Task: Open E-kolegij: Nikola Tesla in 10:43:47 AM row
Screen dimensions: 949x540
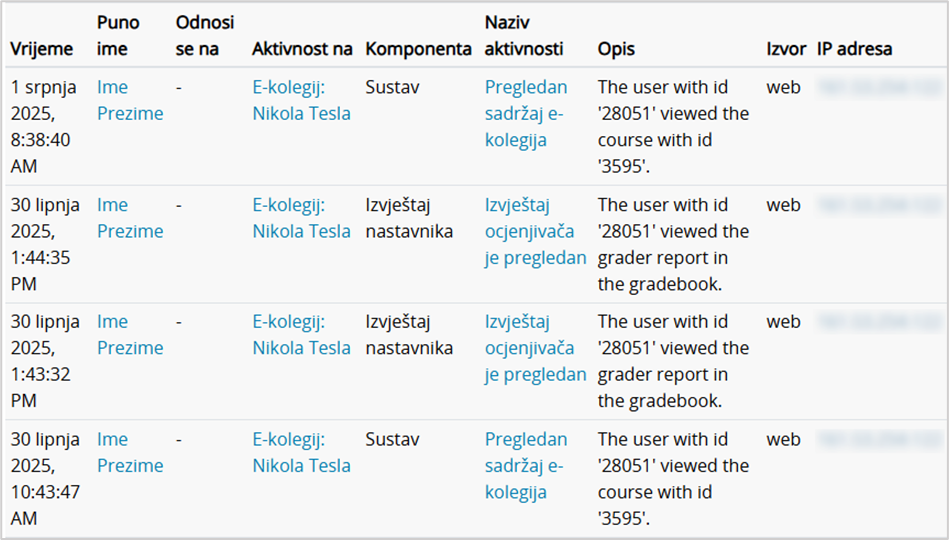Action: coord(301,452)
